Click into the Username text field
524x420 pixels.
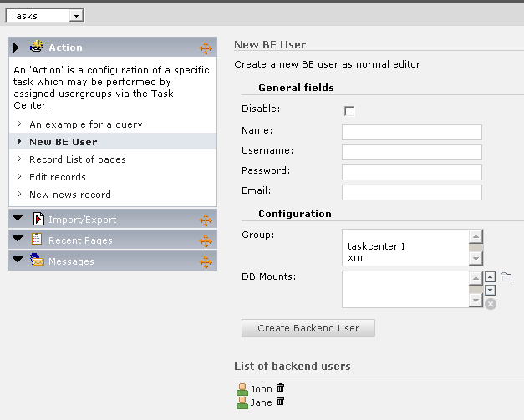412,152
